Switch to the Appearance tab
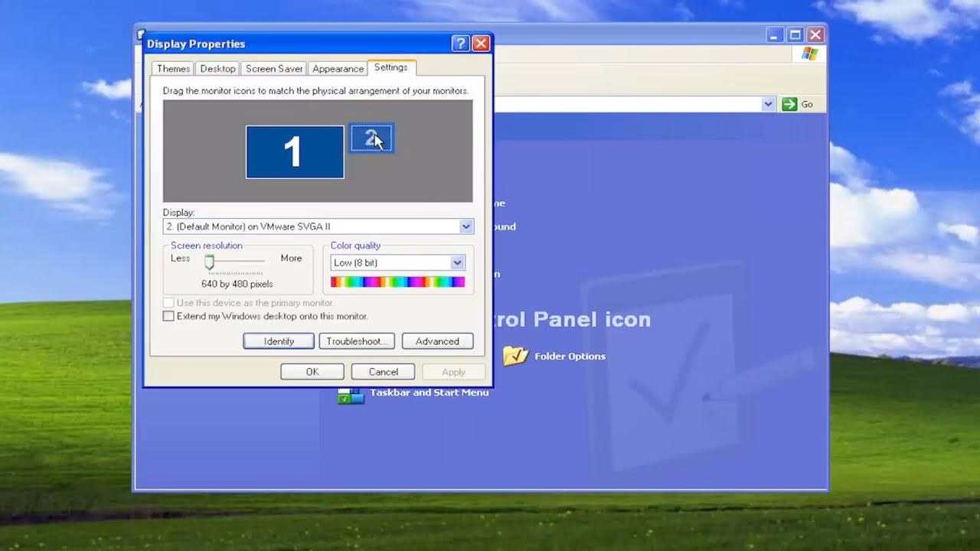 point(338,68)
